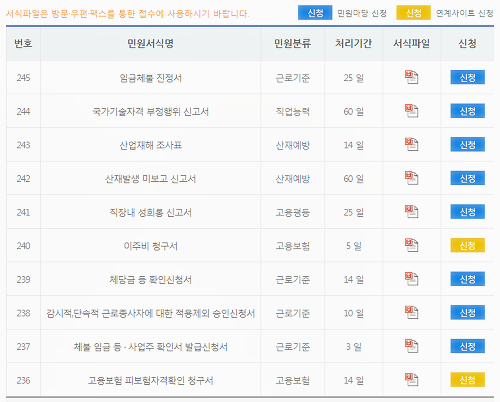Click blue 신청 legend button for 민원마당 신청
Image resolution: width=500 pixels, height=402 pixels.
point(315,13)
